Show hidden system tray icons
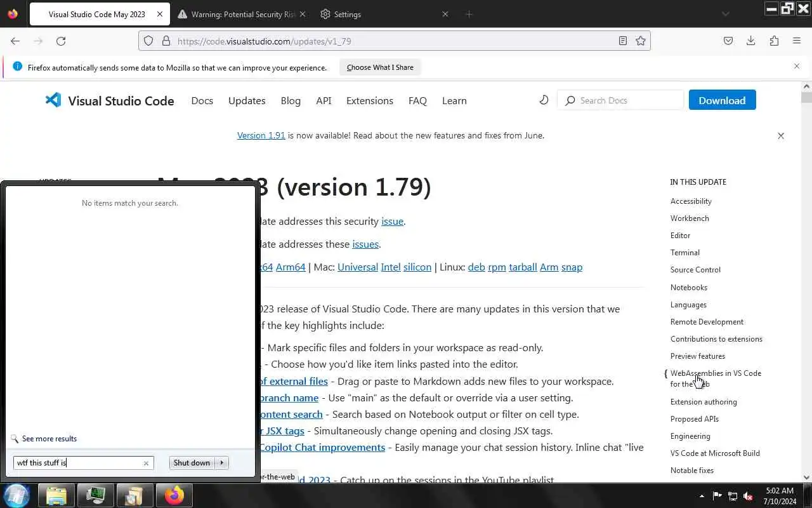This screenshot has width=812, height=508. pyautogui.click(x=702, y=496)
